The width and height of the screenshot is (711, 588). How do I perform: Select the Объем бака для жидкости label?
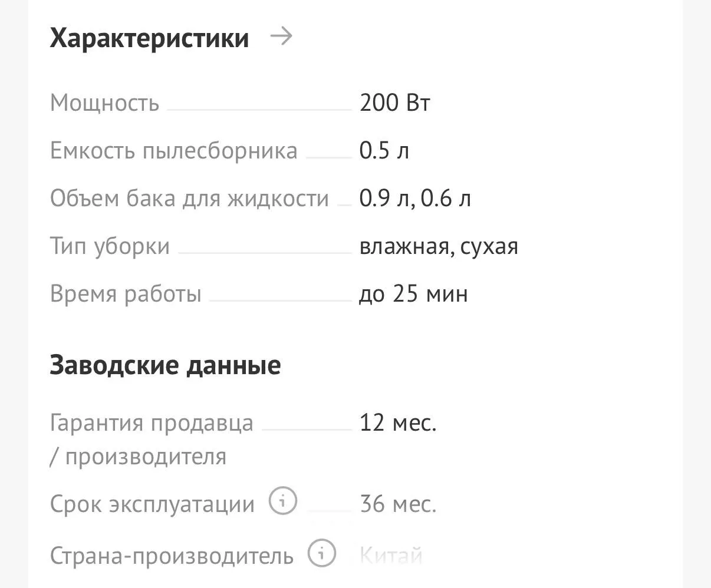pyautogui.click(x=189, y=199)
